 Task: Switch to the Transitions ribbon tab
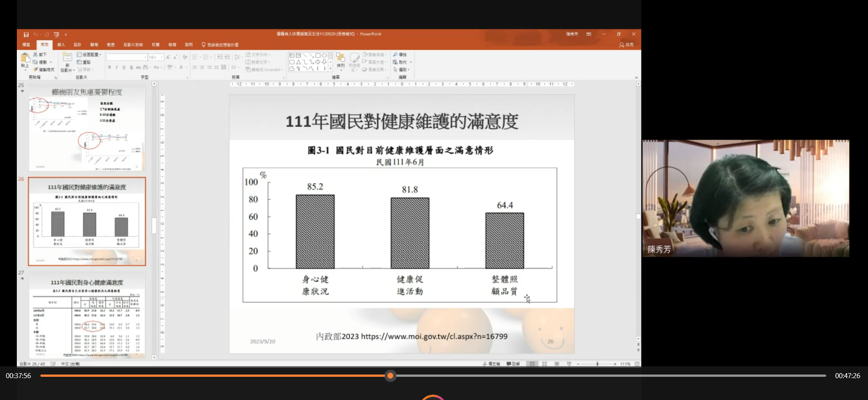94,45
